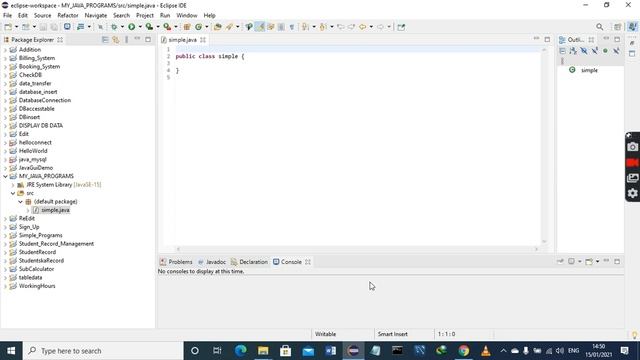
Task: Toggle Block Selection Mode icon
Action: (x=281, y=27)
